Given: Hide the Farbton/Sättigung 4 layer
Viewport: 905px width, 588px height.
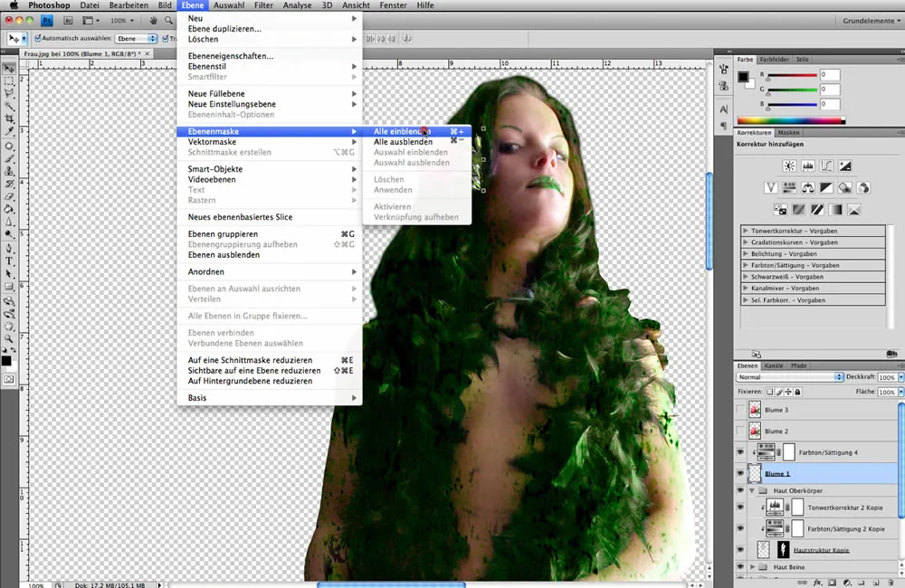Looking at the screenshot, I should point(738,451).
